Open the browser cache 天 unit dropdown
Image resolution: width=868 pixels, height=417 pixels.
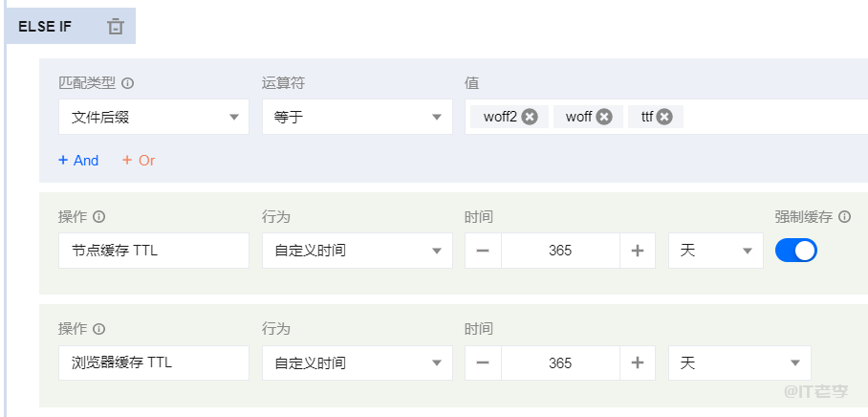[x=739, y=362]
